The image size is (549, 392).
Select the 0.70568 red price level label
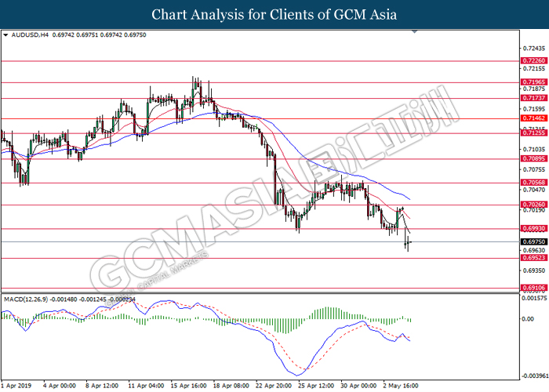click(534, 183)
